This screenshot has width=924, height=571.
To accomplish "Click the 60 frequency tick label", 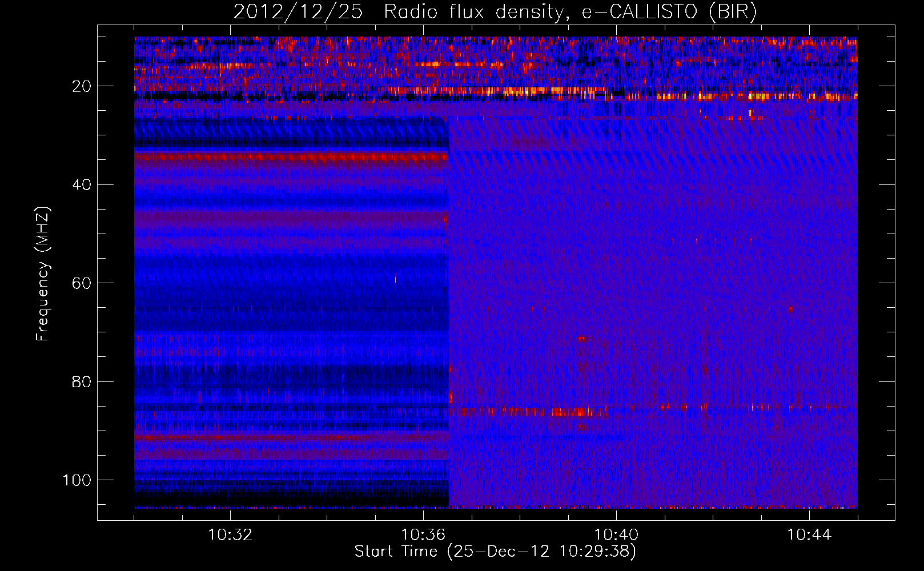I will [x=82, y=283].
